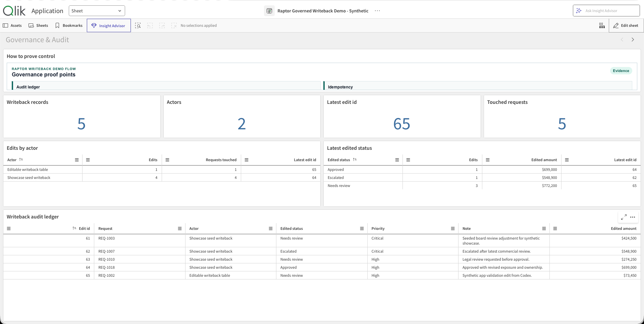
Task: Select the Idempotency proof point
Action: pos(478,86)
